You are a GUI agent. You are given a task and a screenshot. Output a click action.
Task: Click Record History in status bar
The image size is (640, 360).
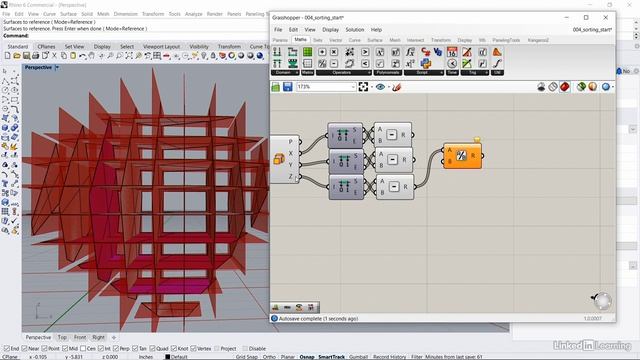pyautogui.click(x=389, y=357)
